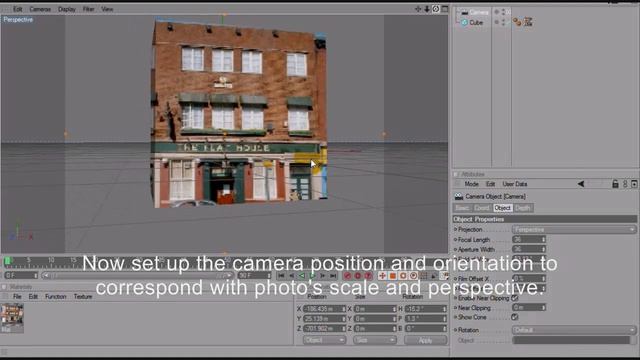Click the third red key selection button
Image resolution: width=640 pixels, height=360 pixels.
pyautogui.click(x=368, y=276)
